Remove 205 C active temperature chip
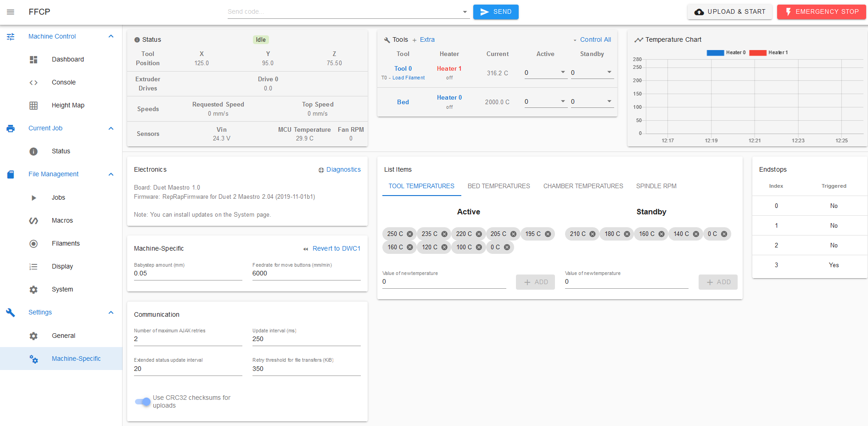Viewport: 868px width, 426px height. point(513,234)
